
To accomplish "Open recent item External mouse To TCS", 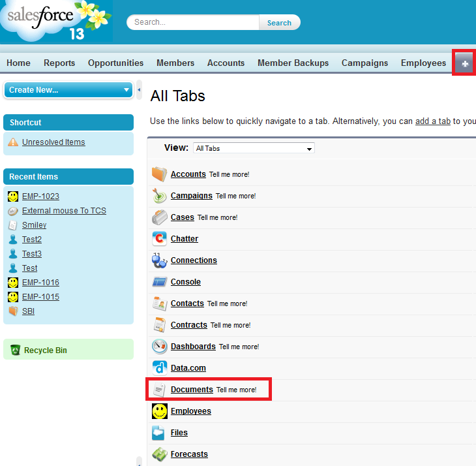I will click(x=64, y=211).
